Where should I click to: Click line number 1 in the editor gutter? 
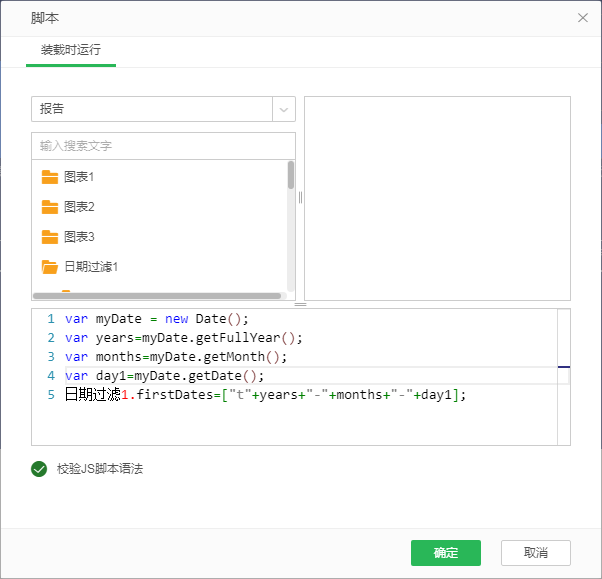coord(51,319)
